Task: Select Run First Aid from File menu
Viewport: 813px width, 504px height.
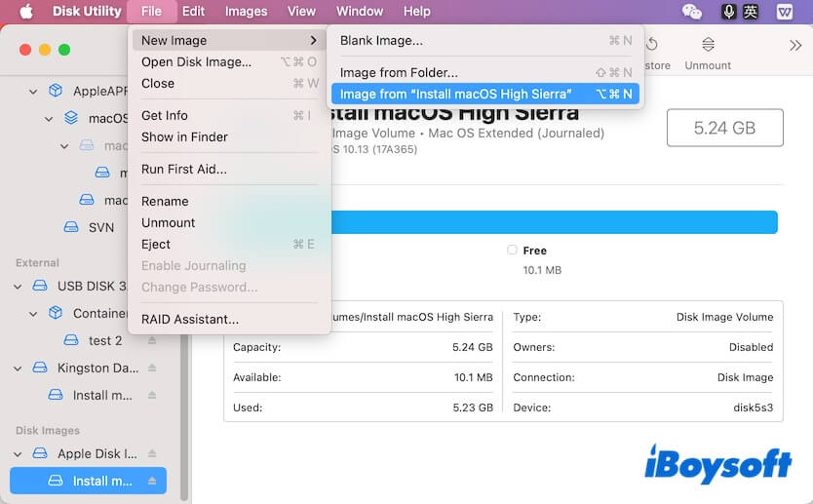Action: click(x=183, y=170)
